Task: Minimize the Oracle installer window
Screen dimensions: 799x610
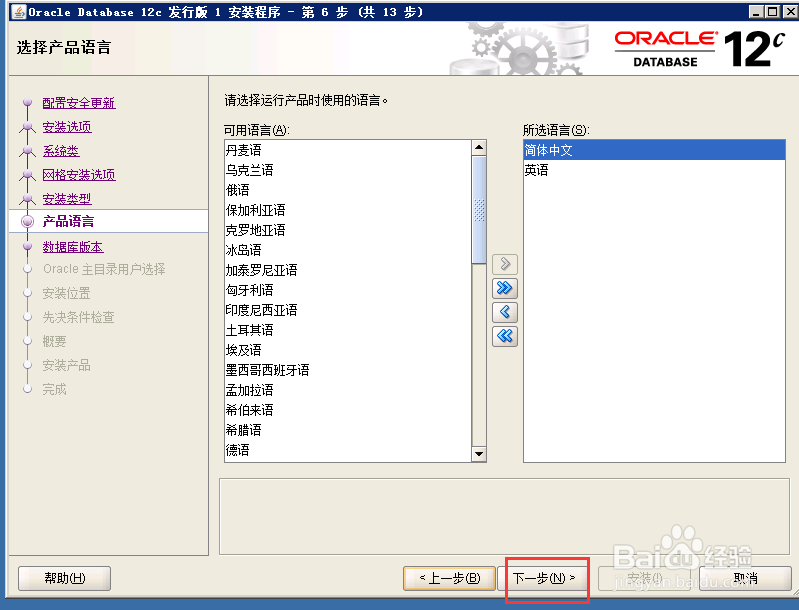Action: pos(756,11)
